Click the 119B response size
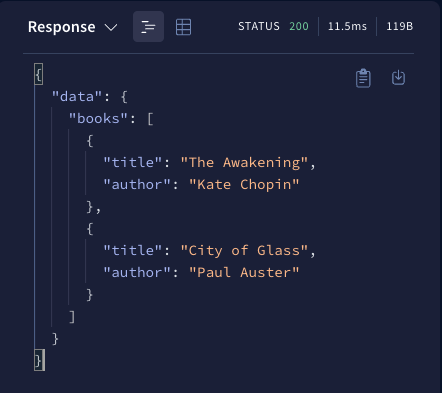The height and width of the screenshot is (393, 442). pyautogui.click(x=400, y=26)
